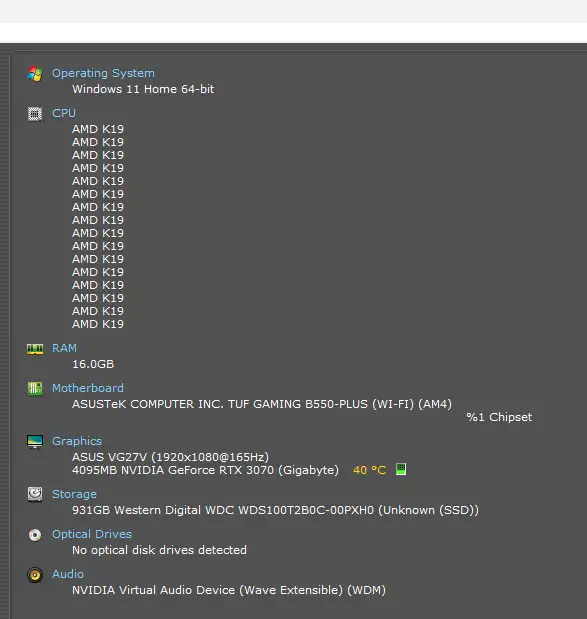Open the Storage section heading
This screenshot has width=587, height=619.
pyautogui.click(x=74, y=494)
